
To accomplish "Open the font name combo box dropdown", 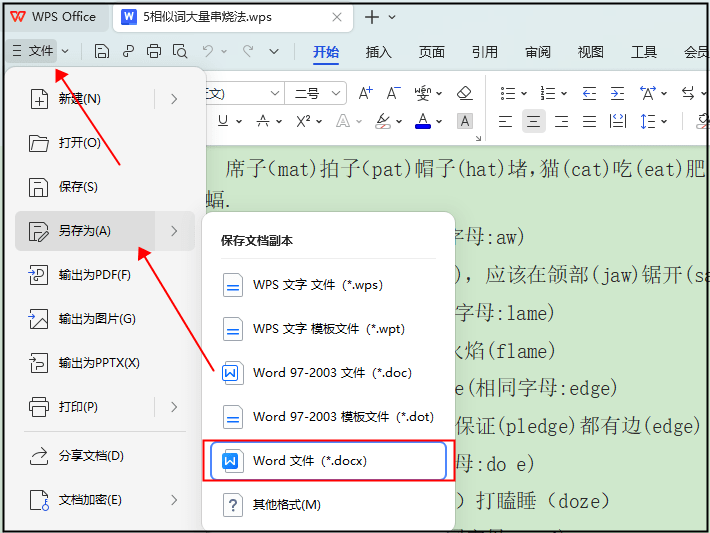I will pyautogui.click(x=274, y=94).
